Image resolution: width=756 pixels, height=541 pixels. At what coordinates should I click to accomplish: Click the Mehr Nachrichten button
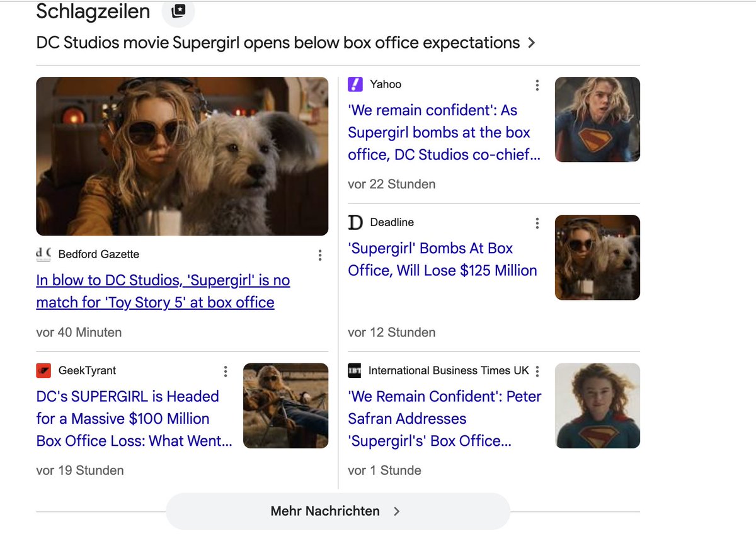tap(338, 511)
